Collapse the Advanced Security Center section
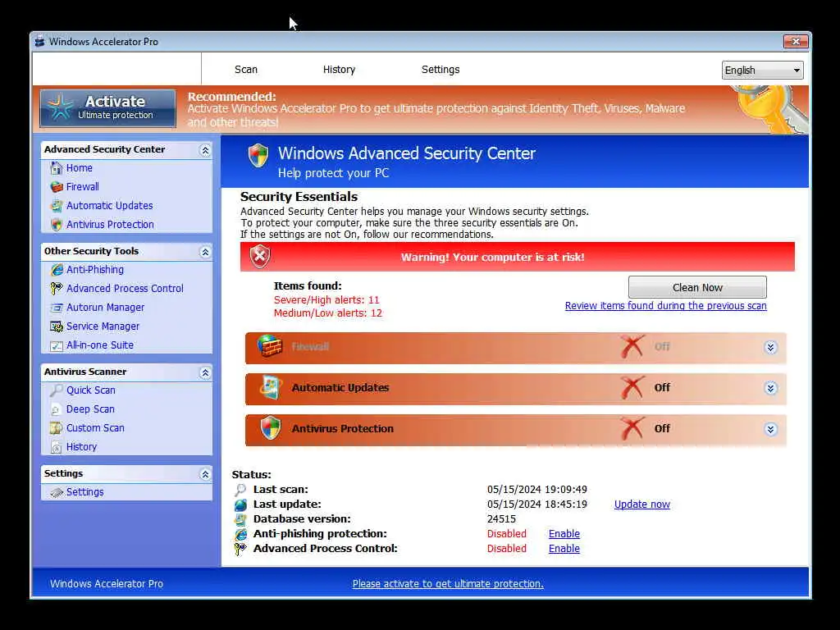The width and height of the screenshot is (840, 630). point(205,151)
